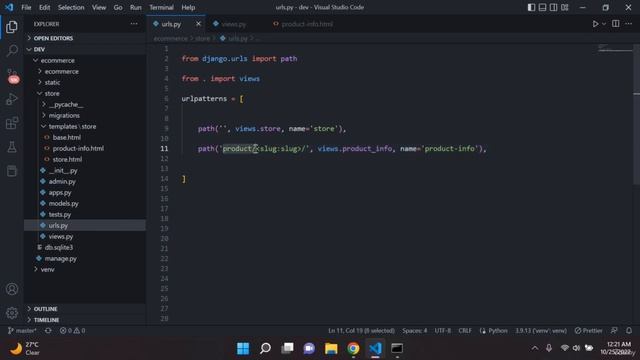The image size is (640, 360).
Task: Toggle primary side bar layout icon
Action: point(531,7)
